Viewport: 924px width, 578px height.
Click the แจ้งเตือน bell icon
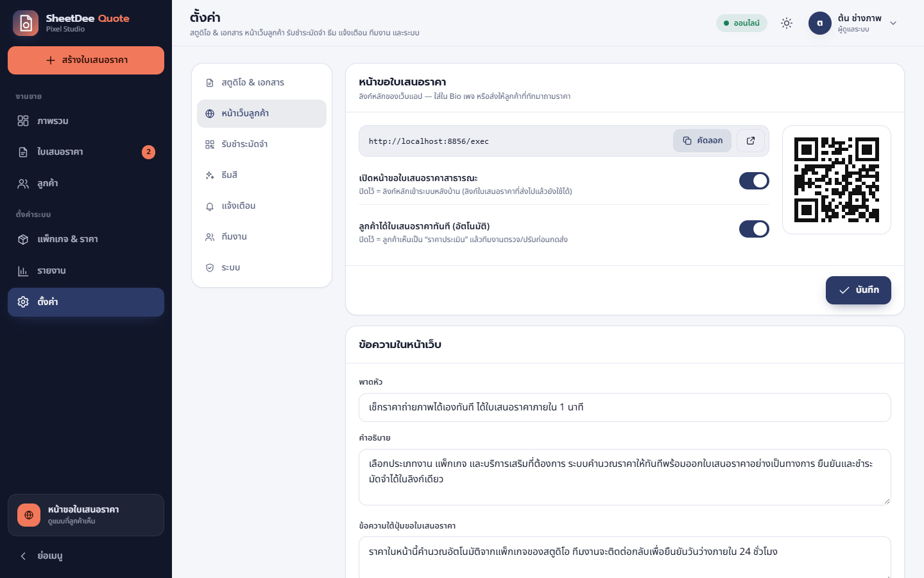click(x=210, y=206)
